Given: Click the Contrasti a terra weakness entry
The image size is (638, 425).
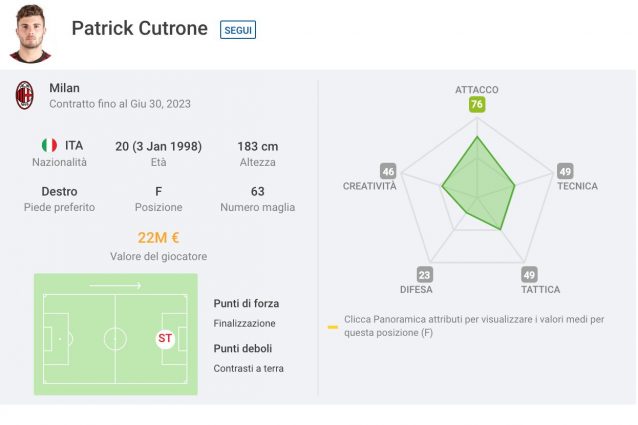Looking at the screenshot, I should click(248, 368).
